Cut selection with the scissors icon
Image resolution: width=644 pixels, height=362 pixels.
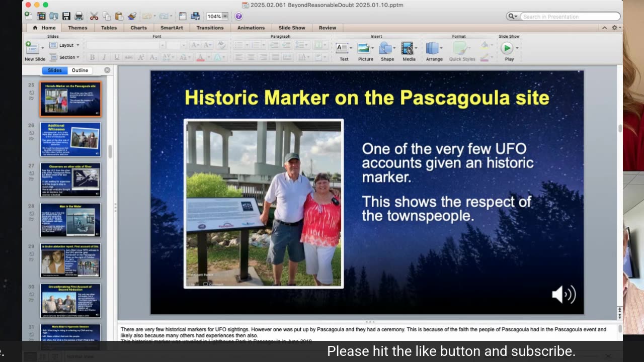pos(94,16)
